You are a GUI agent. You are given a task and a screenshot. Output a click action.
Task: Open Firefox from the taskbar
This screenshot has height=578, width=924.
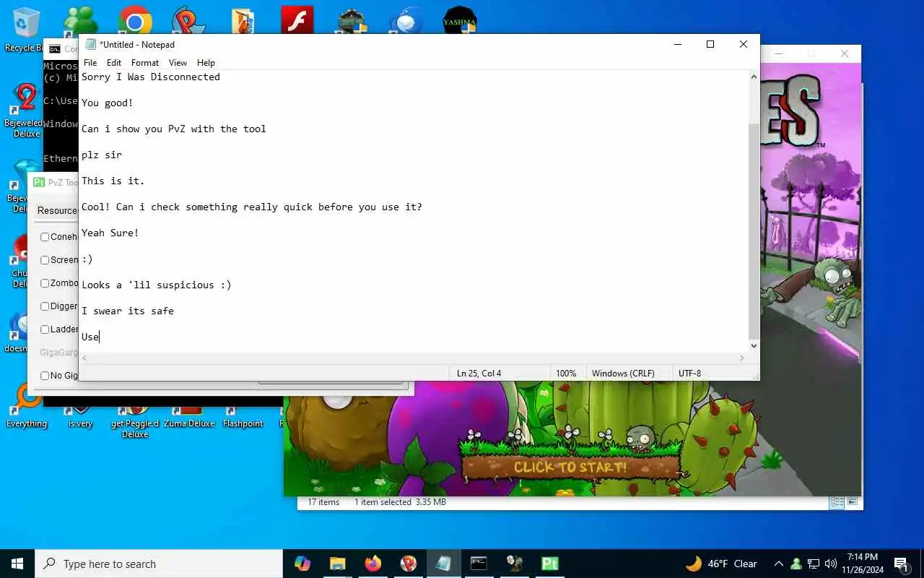click(x=373, y=564)
